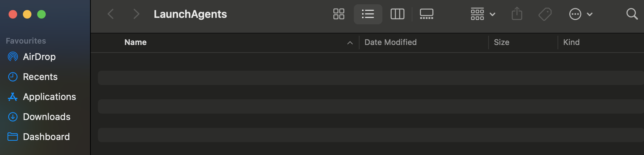Select the list view icon
This screenshot has width=644, height=155.
point(368,14)
